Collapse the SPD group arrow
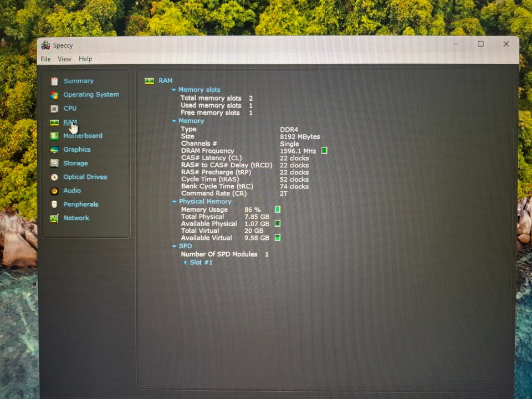 pos(175,246)
